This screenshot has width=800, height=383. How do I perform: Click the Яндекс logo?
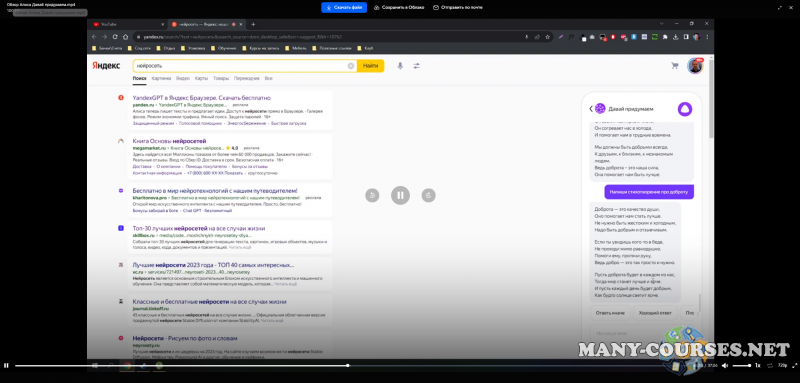pos(106,65)
